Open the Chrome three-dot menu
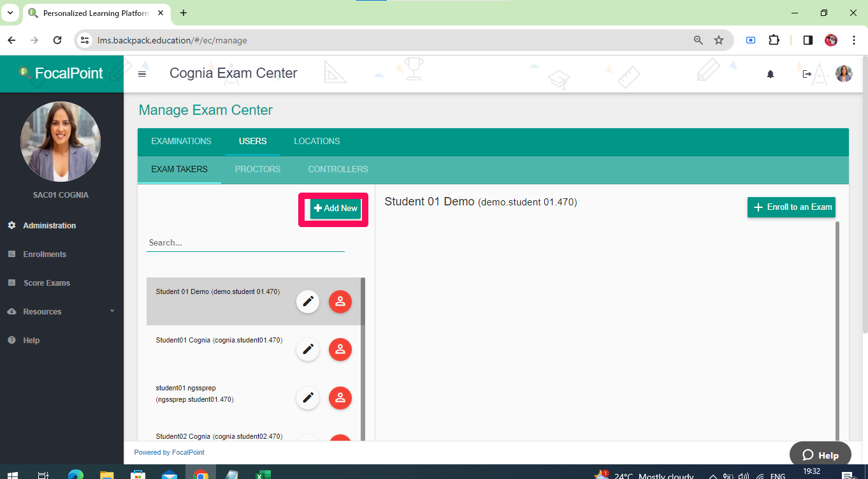Viewport: 868px width, 479px height. coord(854,40)
